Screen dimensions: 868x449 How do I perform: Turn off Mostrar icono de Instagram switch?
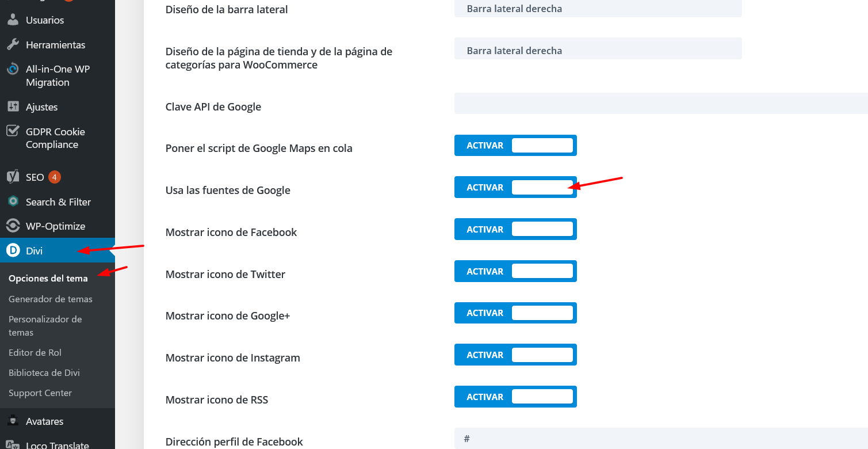[515, 355]
